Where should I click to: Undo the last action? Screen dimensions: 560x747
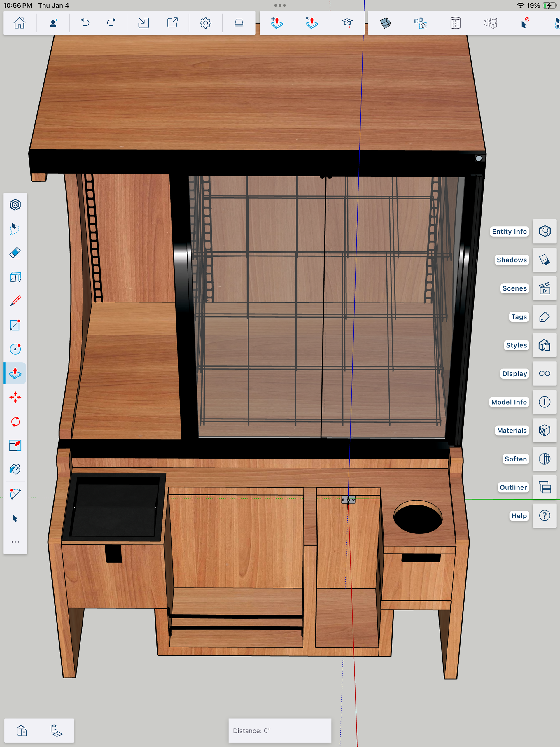click(x=85, y=23)
